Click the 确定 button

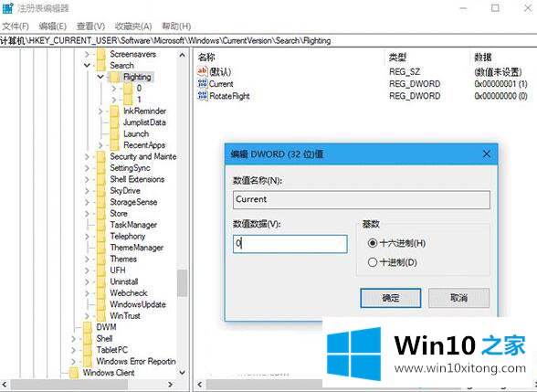(391, 298)
